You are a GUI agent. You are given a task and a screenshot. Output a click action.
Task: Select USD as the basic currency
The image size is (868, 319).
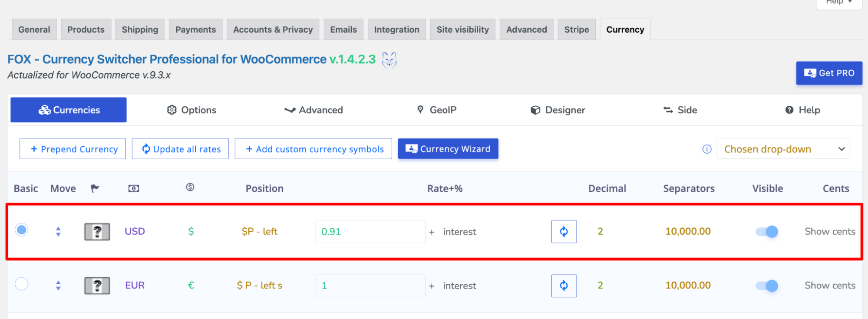[22, 230]
